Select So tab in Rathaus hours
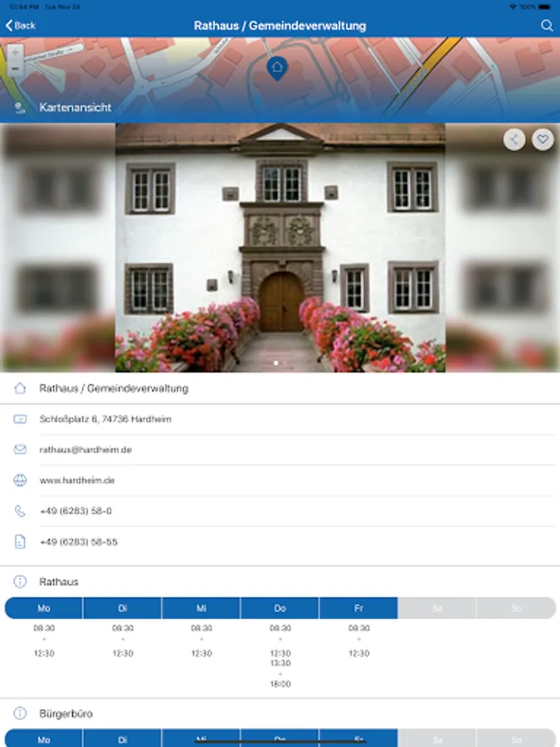This screenshot has width=560, height=747. click(516, 608)
